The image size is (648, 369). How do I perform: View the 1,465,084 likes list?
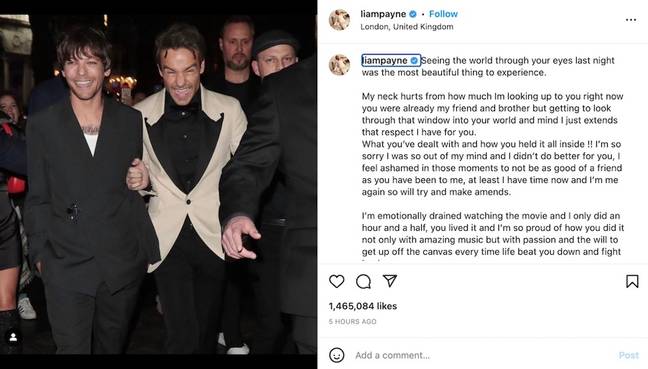[x=363, y=306]
